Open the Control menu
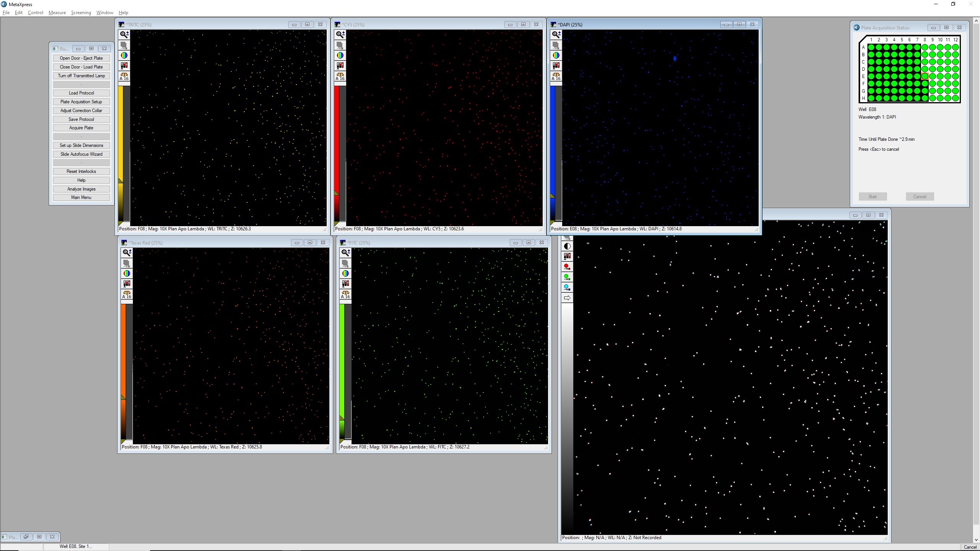This screenshot has height=551, width=980. point(35,13)
